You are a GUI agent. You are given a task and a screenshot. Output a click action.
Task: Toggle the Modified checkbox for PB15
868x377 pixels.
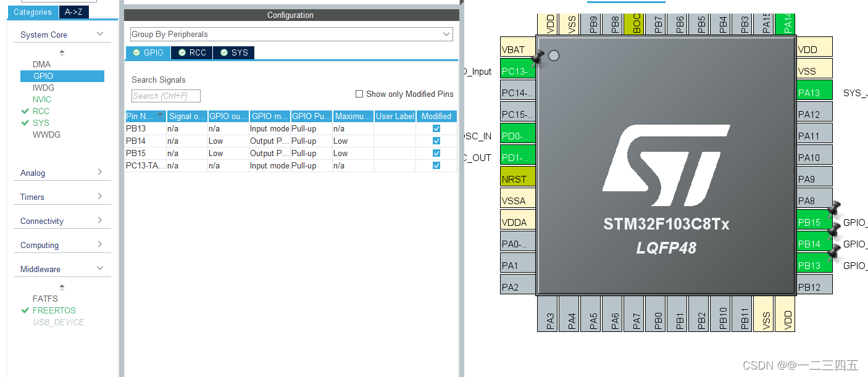436,153
